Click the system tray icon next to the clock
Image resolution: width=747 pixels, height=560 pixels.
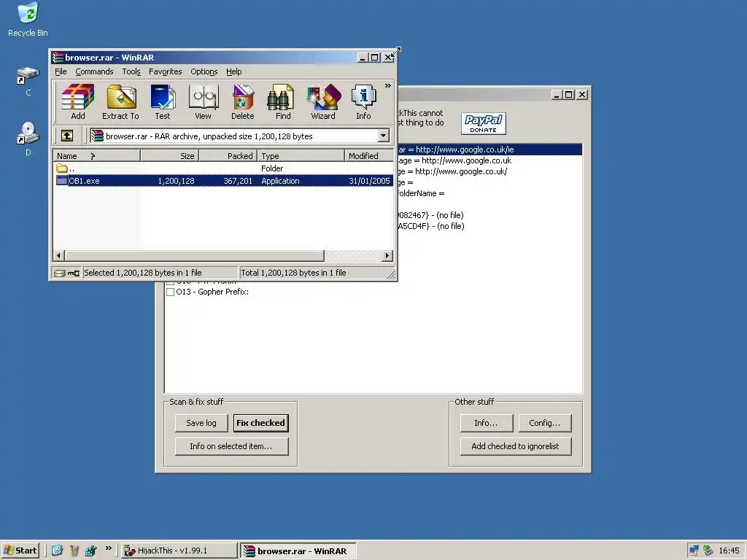point(708,551)
